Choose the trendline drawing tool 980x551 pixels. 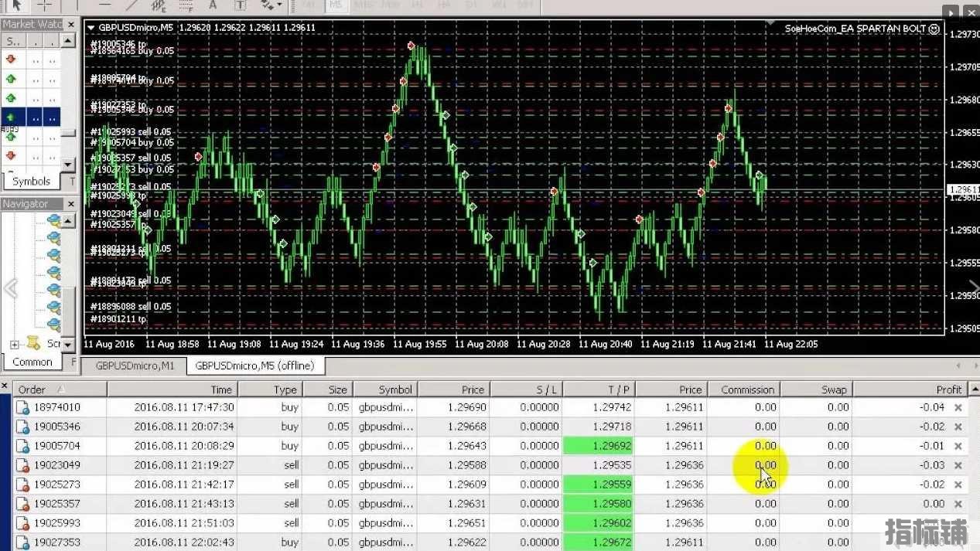[x=131, y=5]
